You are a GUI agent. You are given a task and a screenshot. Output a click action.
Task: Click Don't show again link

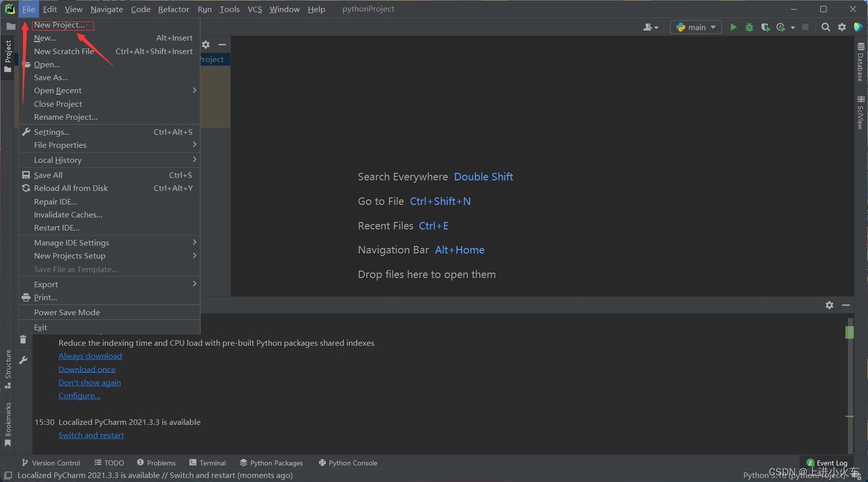click(x=90, y=382)
